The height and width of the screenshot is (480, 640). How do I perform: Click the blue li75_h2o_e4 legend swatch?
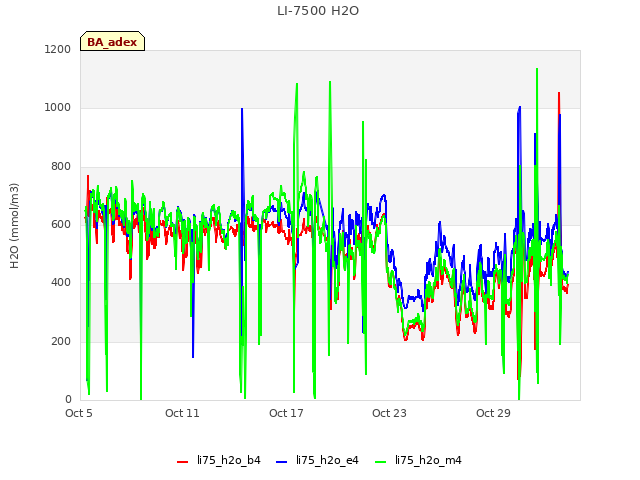click(x=282, y=462)
